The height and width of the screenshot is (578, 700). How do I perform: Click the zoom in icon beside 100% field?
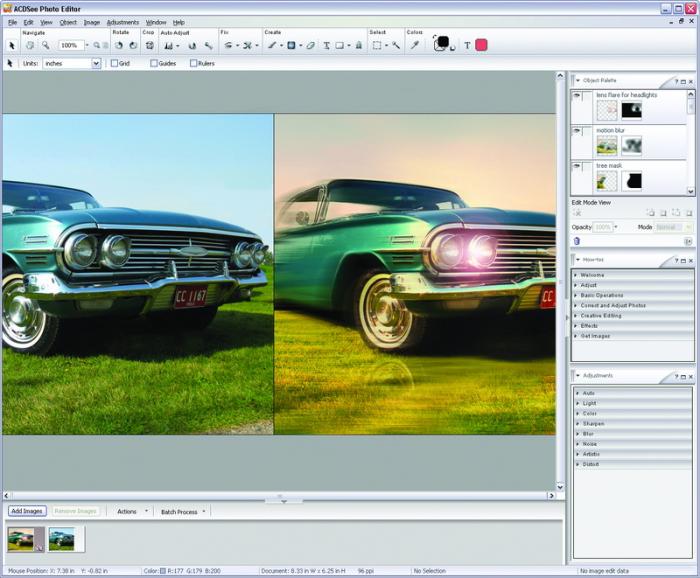click(x=96, y=46)
